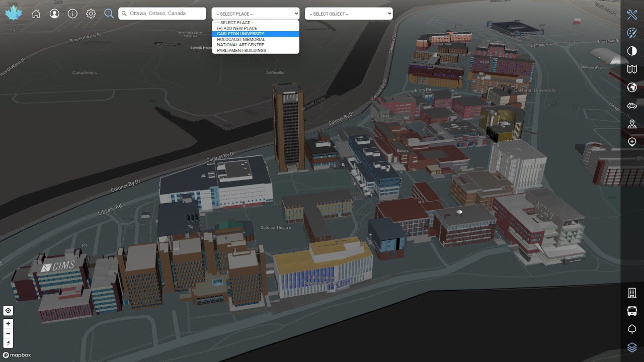Open the tools wrench icon in sidebar
Screen dimensions: 644x362
pos(632,15)
